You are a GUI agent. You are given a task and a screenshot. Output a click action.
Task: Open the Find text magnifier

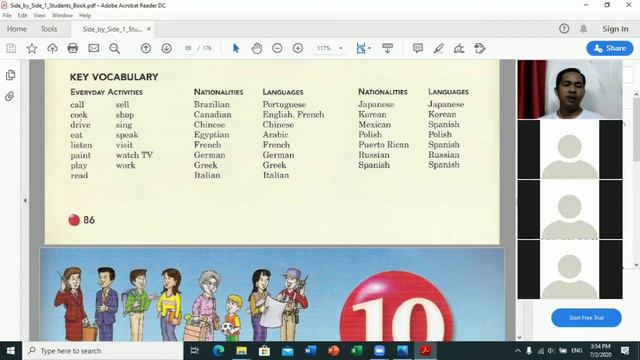pyautogui.click(x=115, y=48)
